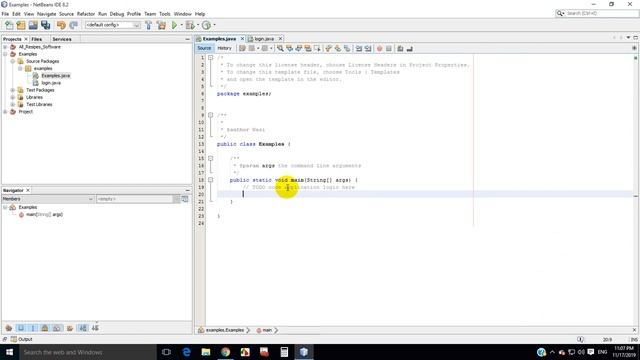Expand the Libraries node
The height and width of the screenshot is (360, 640).
pos(13,97)
